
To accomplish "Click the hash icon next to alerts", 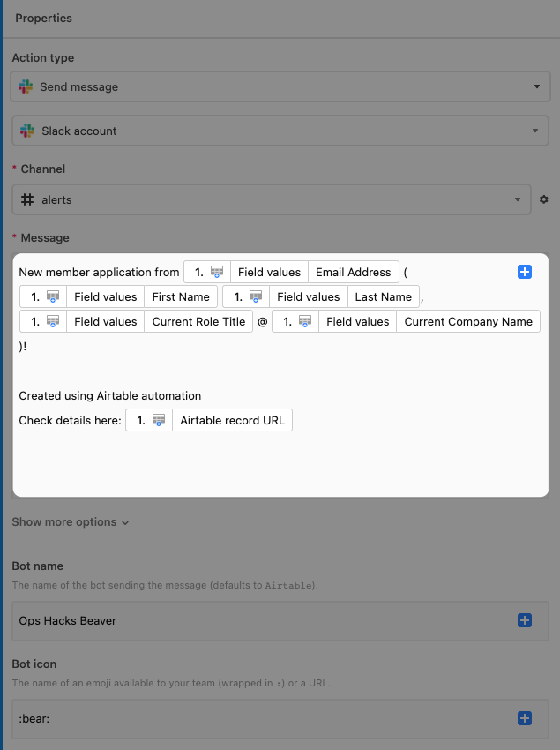I will [27, 199].
